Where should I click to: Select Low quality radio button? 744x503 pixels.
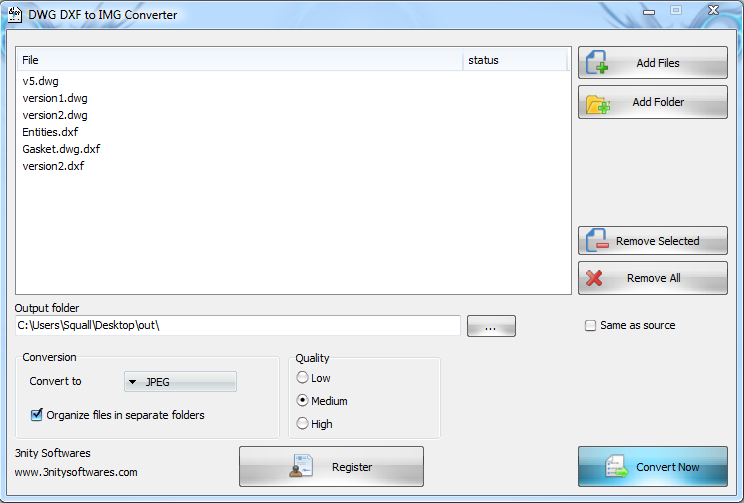point(302,378)
